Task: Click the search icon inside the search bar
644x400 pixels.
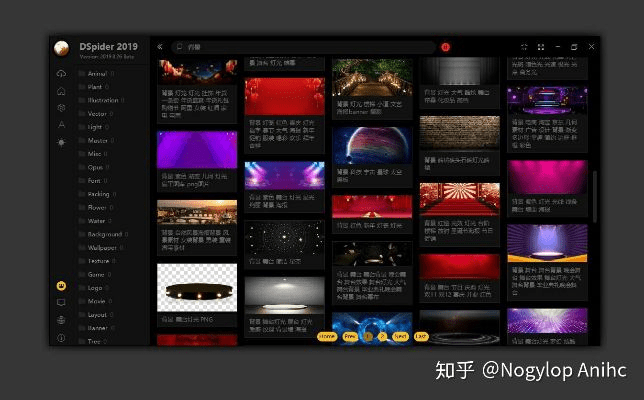Action: coord(179,47)
